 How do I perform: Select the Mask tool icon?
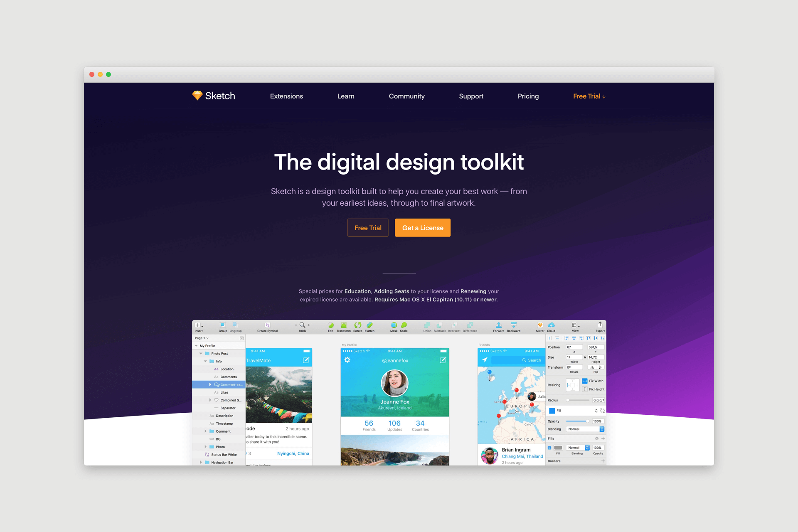click(392, 326)
